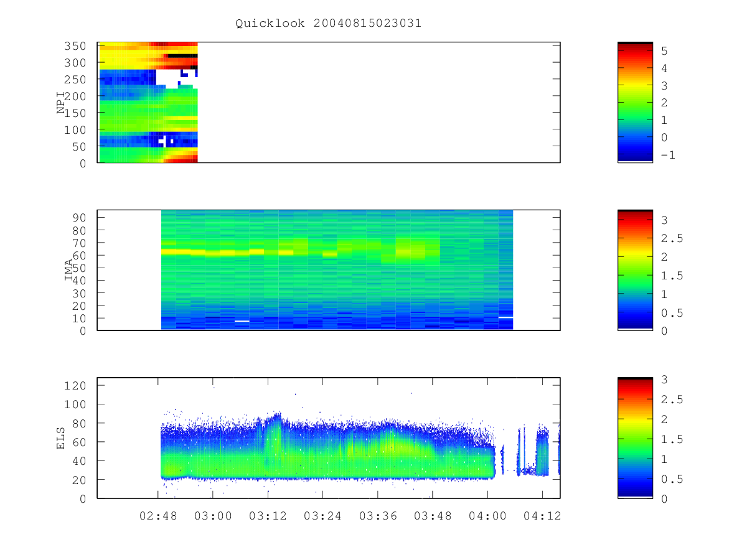Click the 5 label on NPI colorbar
The height and width of the screenshot is (560, 747).
point(664,51)
